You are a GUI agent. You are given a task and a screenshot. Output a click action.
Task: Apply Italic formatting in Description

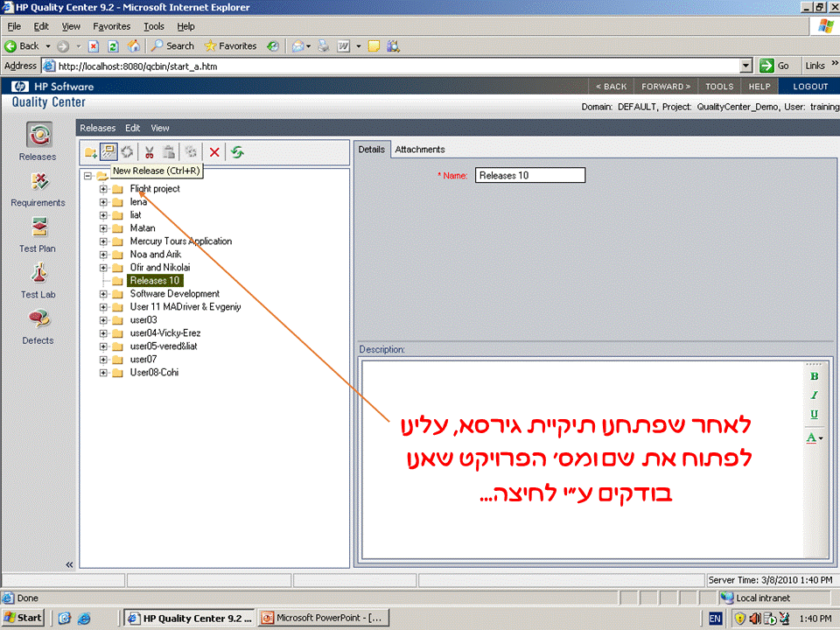coord(815,395)
